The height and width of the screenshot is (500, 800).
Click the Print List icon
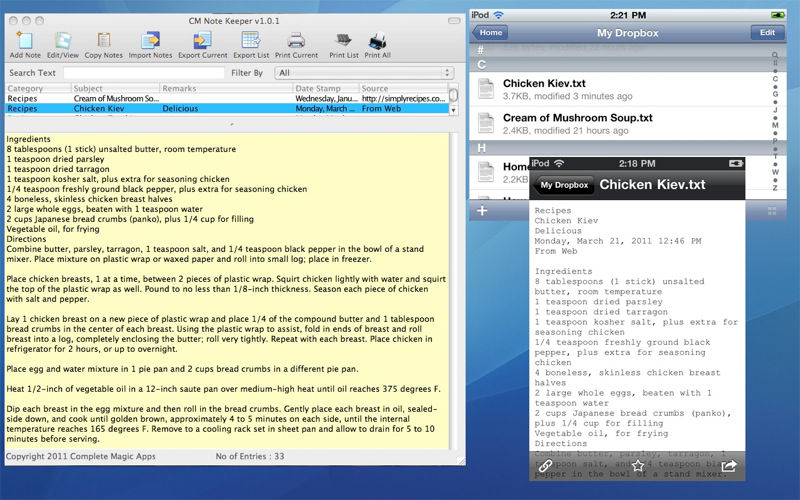pos(344,41)
